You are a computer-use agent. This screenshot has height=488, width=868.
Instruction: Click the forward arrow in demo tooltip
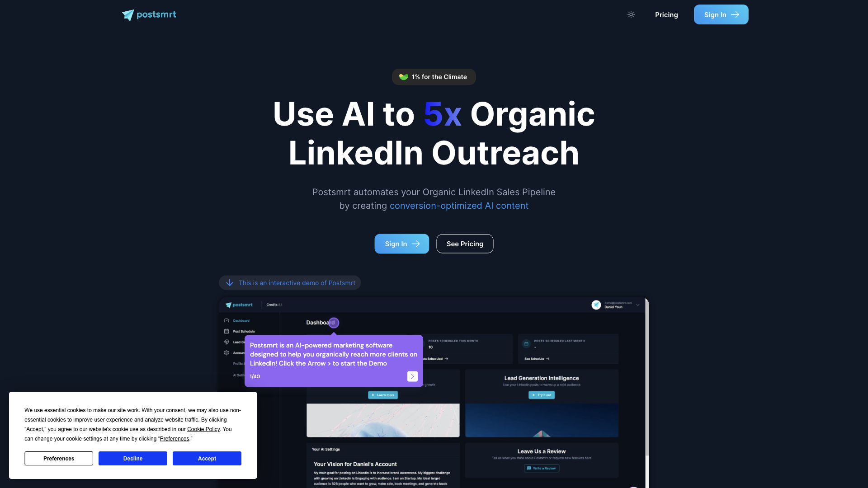413,376
